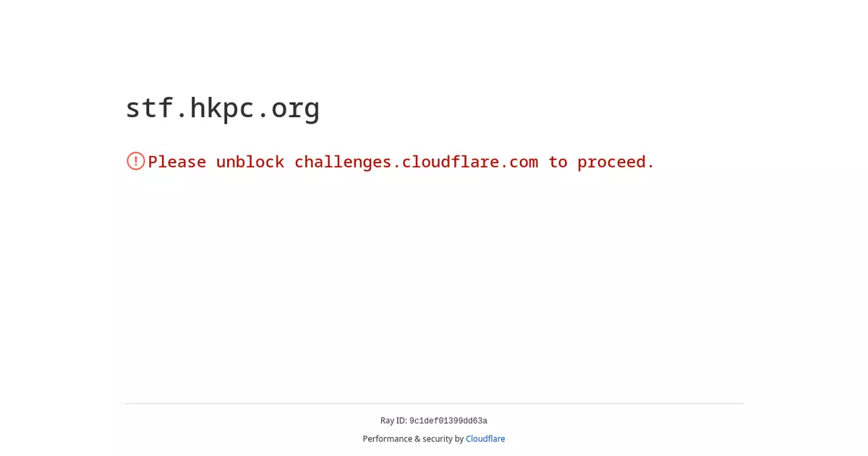
Task: Click the red exclamation warning icon
Action: (135, 161)
